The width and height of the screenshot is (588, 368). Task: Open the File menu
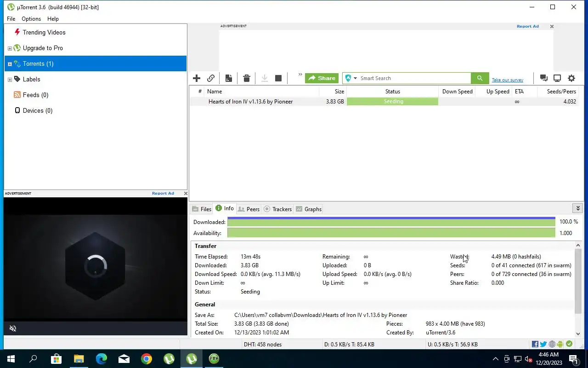point(11,19)
